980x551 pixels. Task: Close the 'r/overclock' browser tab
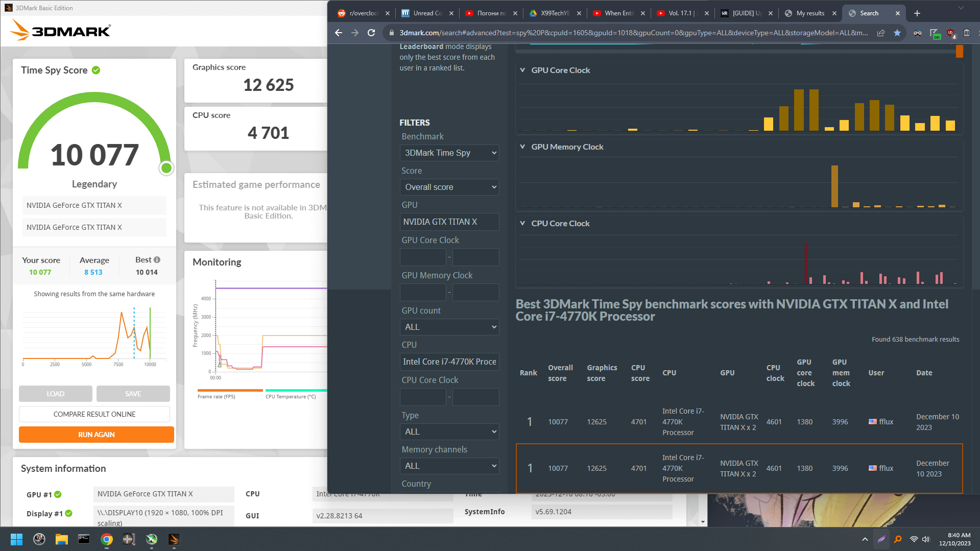388,13
